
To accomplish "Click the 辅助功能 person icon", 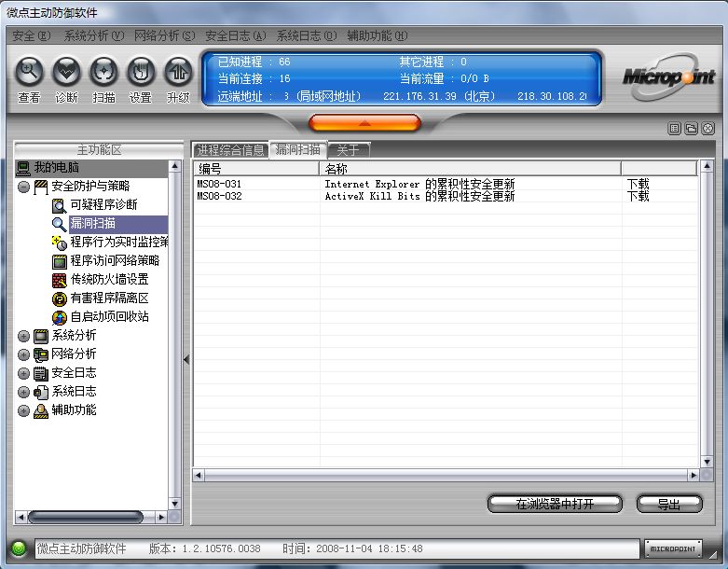I will pyautogui.click(x=41, y=410).
